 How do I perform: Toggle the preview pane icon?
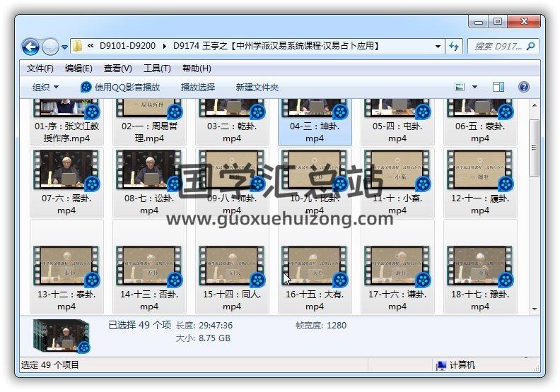coord(498,87)
